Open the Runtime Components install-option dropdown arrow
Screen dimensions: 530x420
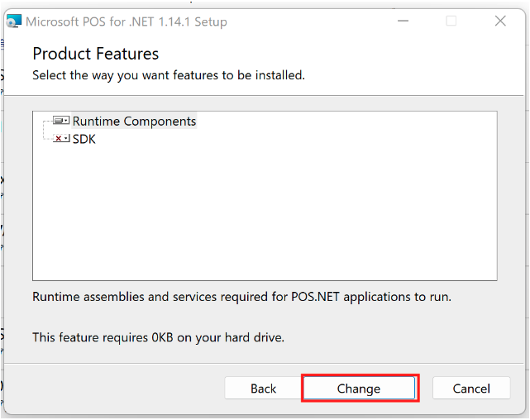67,121
